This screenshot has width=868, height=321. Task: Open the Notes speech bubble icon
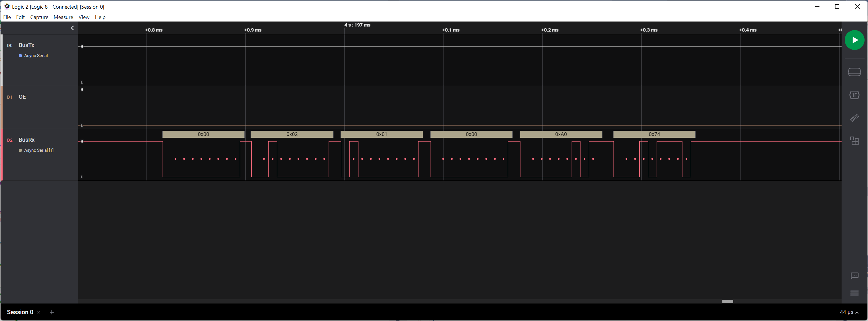coord(854,276)
